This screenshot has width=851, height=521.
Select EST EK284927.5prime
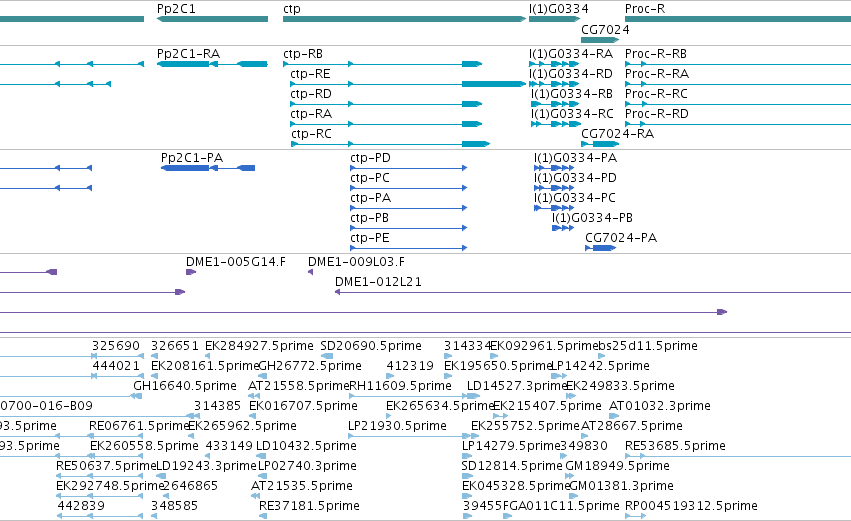[x=259, y=346]
